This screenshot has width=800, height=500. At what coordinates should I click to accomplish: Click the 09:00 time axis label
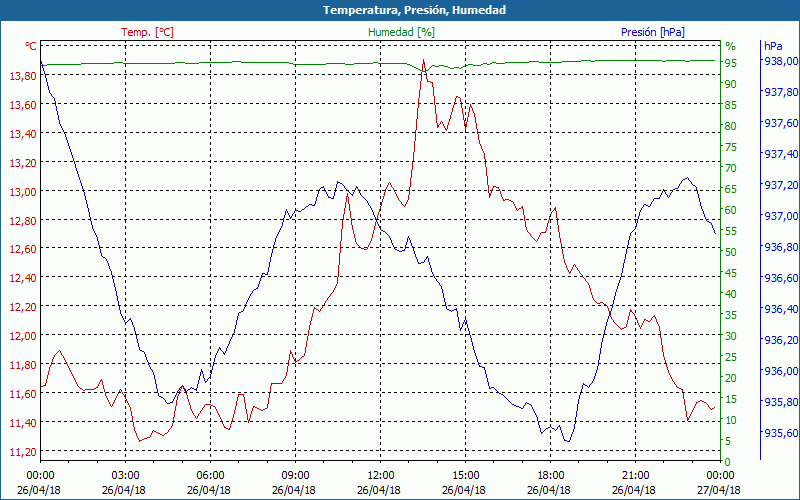(295, 474)
